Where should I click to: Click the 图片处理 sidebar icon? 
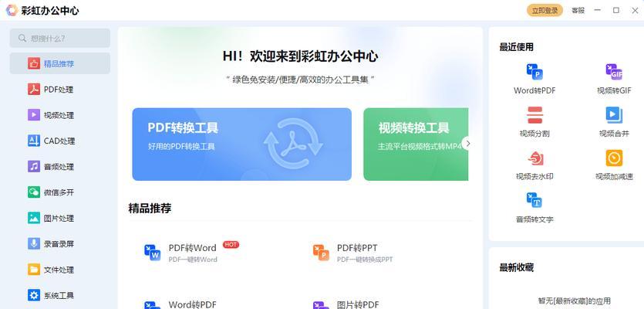pos(34,218)
